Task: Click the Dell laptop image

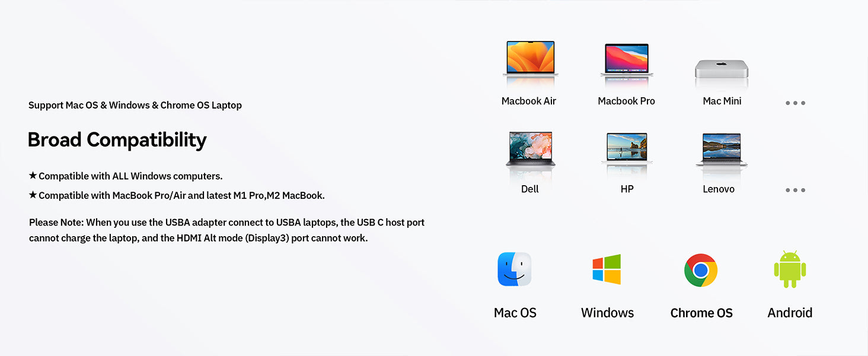Action: [530, 150]
